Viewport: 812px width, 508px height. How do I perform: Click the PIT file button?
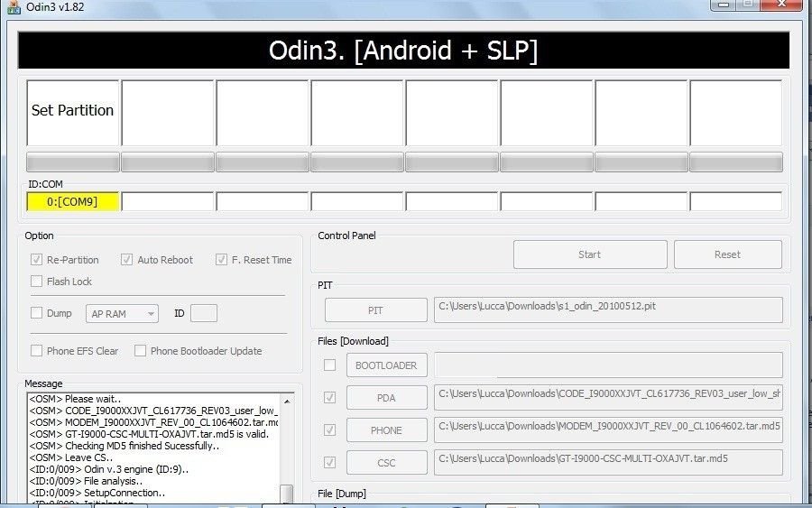coord(376,310)
